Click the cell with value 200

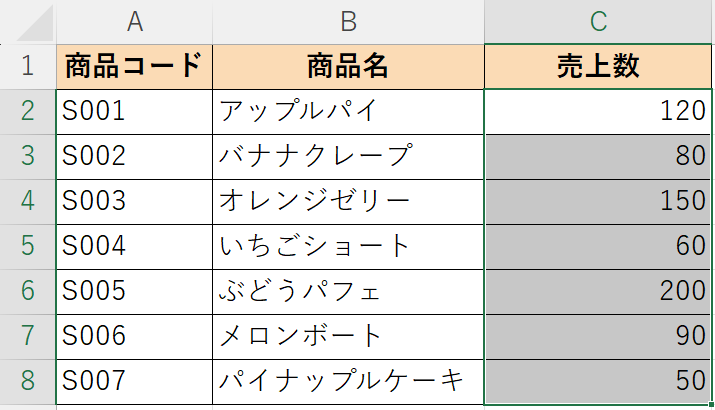[x=598, y=290]
